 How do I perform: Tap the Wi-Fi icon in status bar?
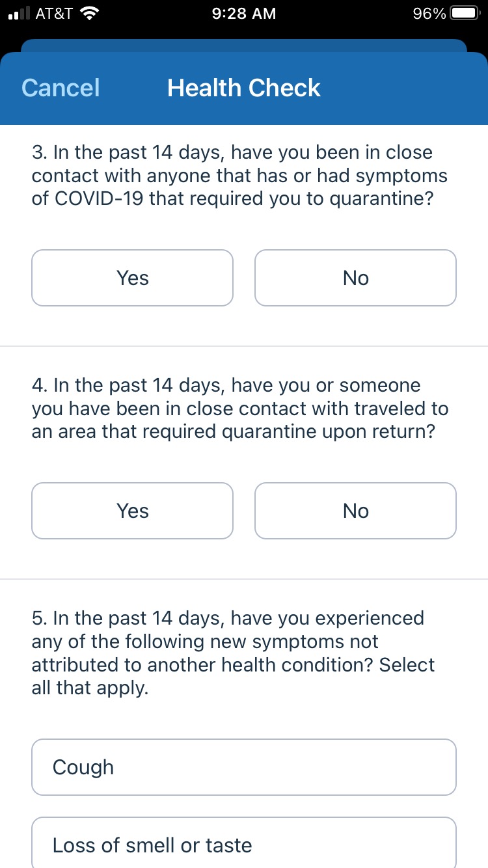coord(90,14)
